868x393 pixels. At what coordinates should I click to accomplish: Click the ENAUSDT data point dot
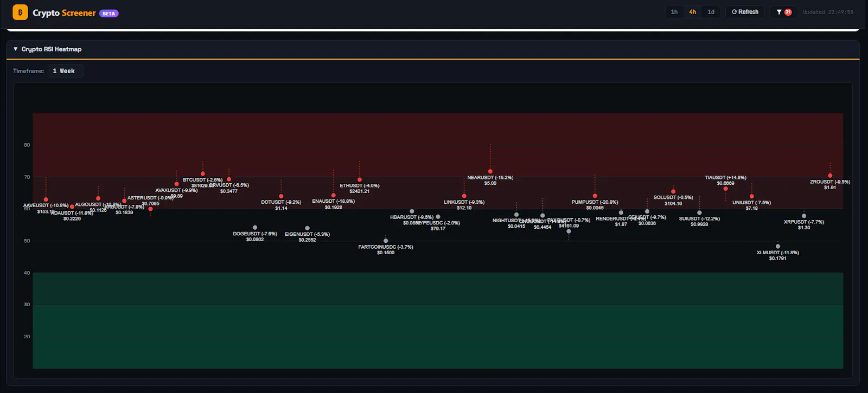(333, 195)
